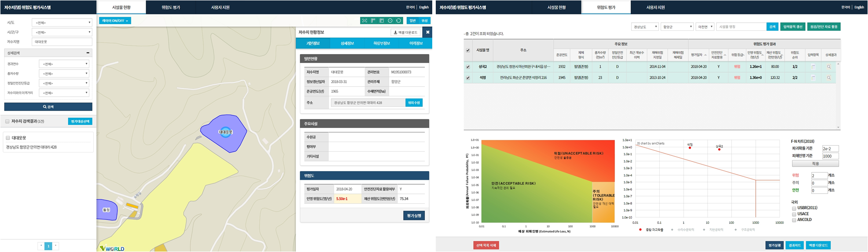The width and height of the screenshot is (868, 252).
Task: Open detail result magnifier for 석정 row
Action: [829, 78]
